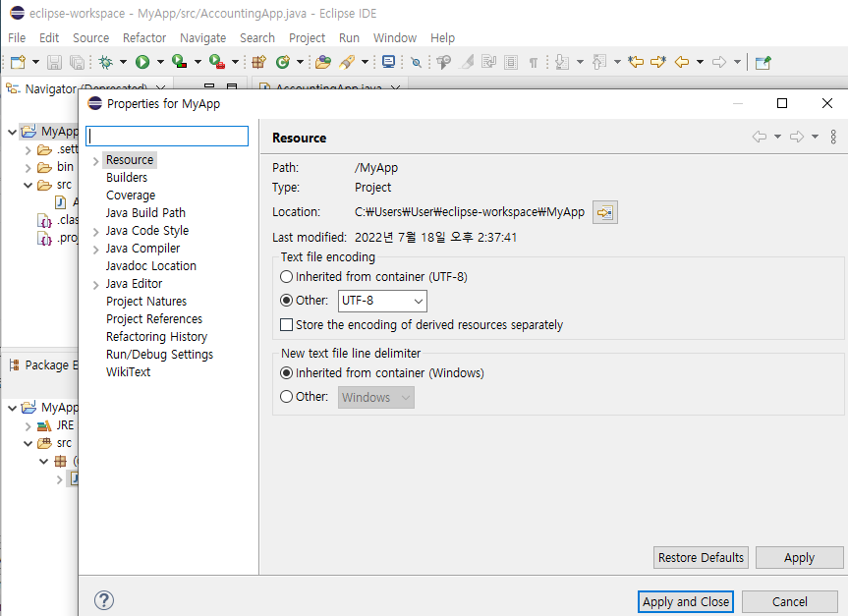Click the Help question mark icon
The image size is (848, 616).
[x=104, y=600]
